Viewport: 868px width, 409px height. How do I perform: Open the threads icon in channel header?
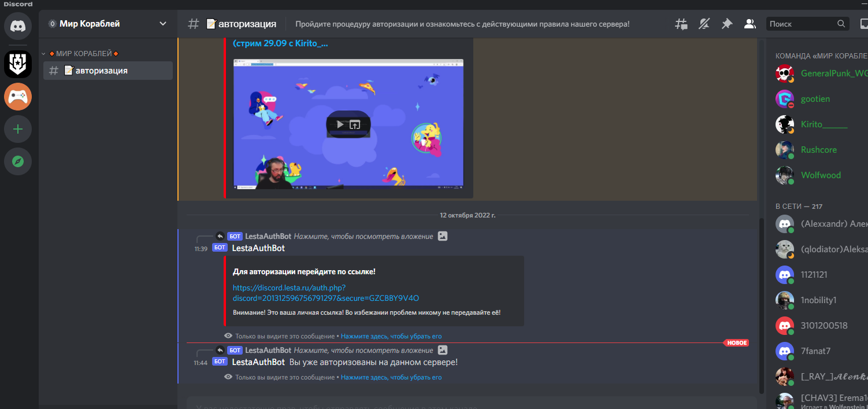pyautogui.click(x=681, y=24)
